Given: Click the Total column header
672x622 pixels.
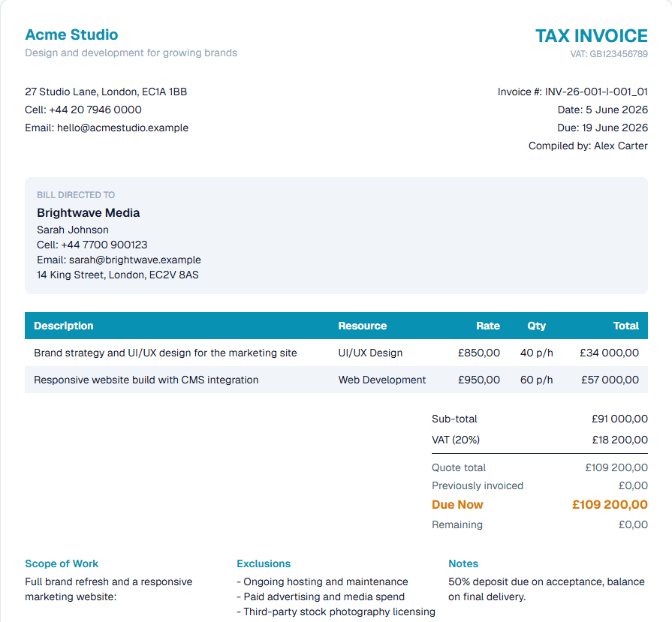Looking at the screenshot, I should pos(626,326).
